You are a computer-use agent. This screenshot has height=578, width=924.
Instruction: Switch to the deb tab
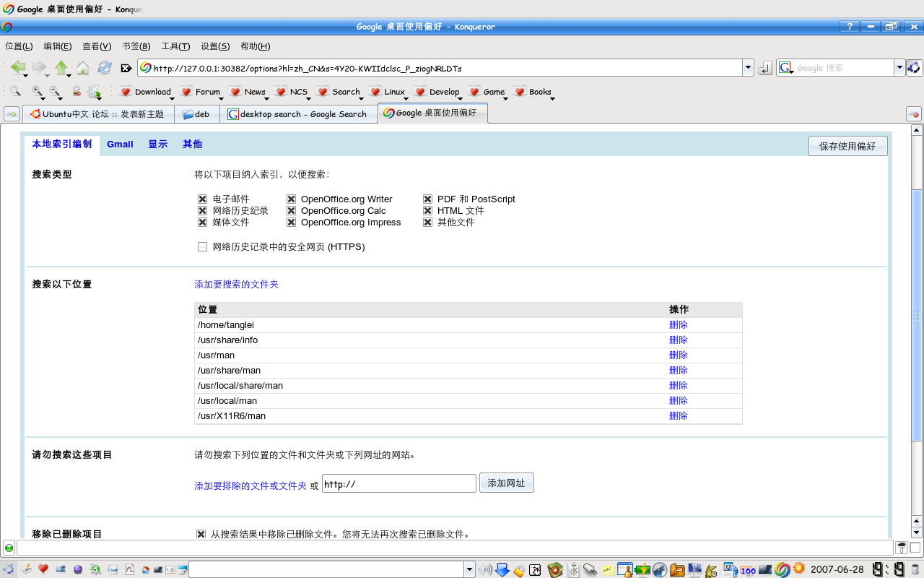click(198, 114)
